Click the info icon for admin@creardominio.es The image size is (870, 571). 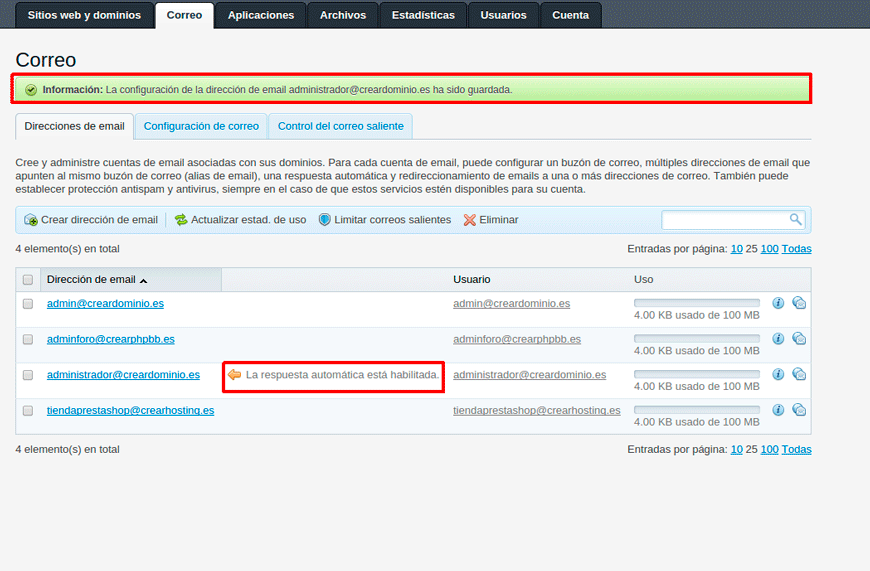tap(778, 303)
